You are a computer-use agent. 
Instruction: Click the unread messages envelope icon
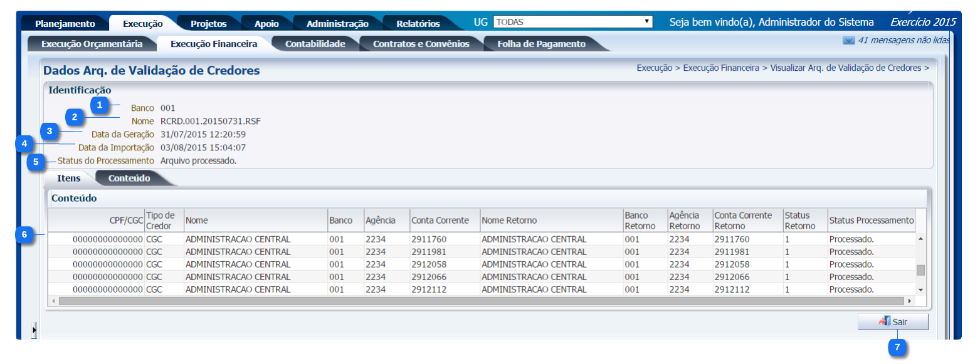848,41
